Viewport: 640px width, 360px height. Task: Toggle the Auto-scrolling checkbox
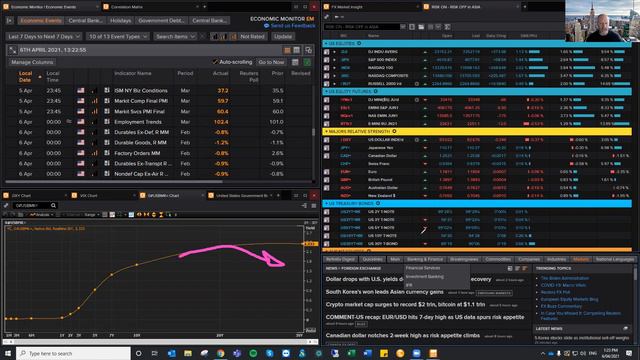(215, 62)
